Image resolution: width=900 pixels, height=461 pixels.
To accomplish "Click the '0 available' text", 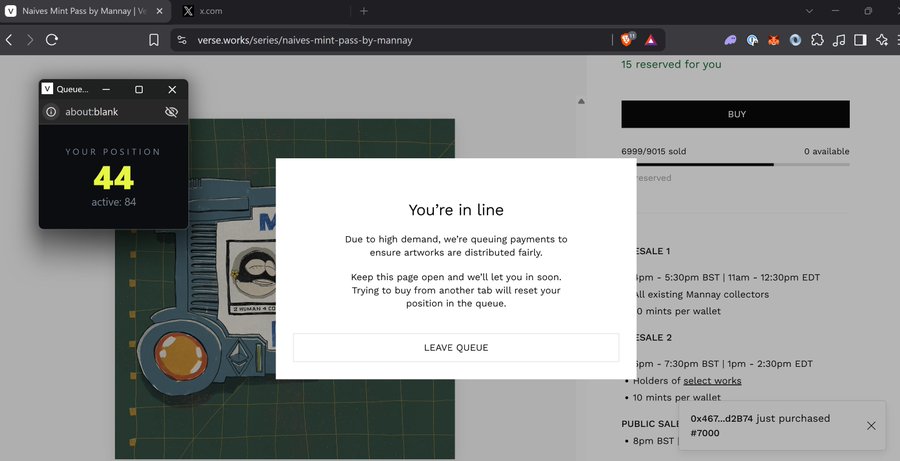I will (x=827, y=152).
